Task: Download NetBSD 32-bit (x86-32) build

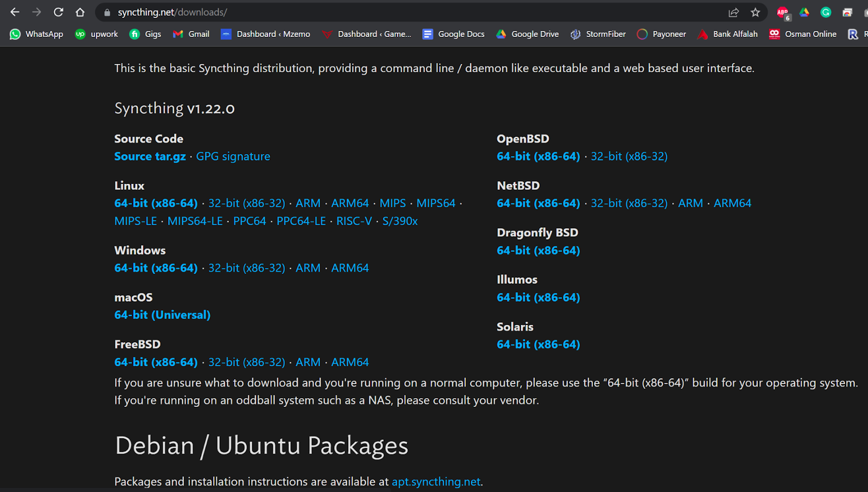Action: click(629, 203)
